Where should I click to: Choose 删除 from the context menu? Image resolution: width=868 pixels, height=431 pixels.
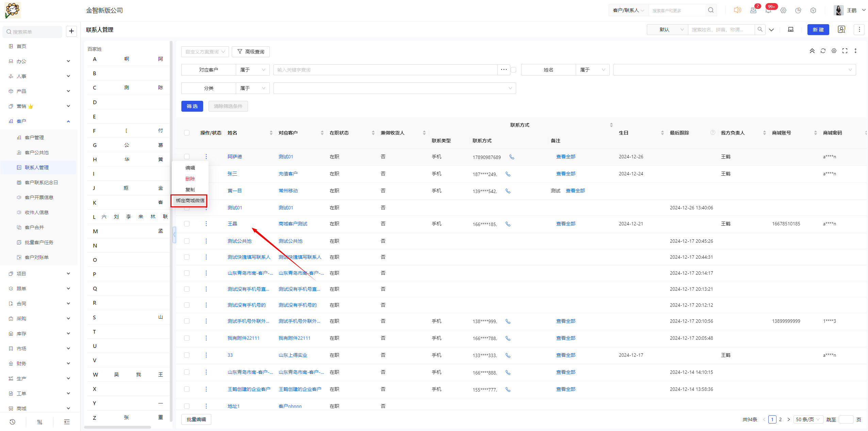pos(190,179)
